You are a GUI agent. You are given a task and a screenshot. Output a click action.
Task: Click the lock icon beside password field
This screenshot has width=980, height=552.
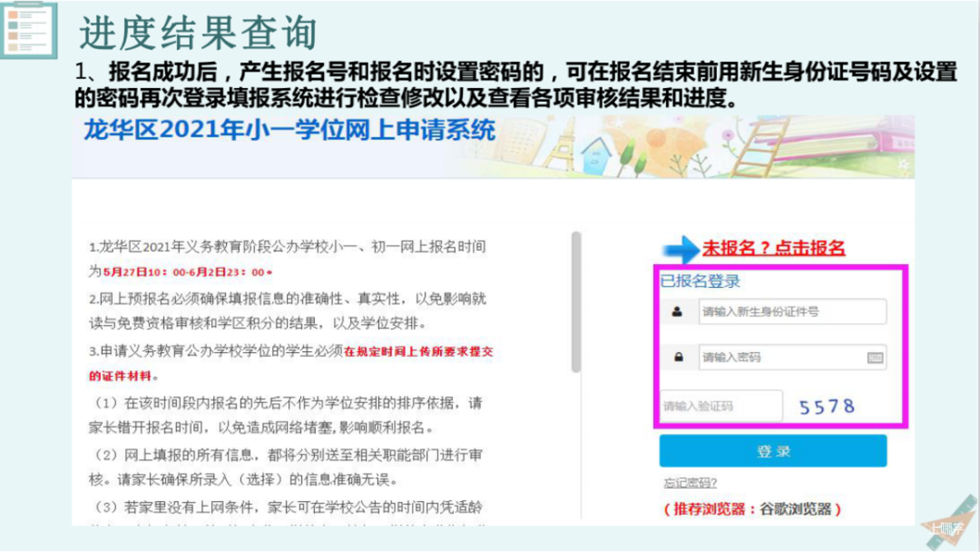point(678,357)
